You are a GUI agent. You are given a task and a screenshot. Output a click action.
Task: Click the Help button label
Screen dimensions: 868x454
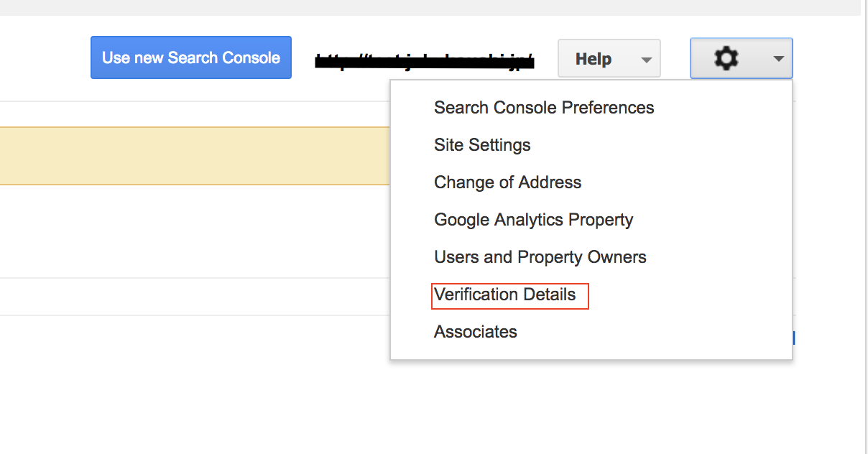click(594, 59)
